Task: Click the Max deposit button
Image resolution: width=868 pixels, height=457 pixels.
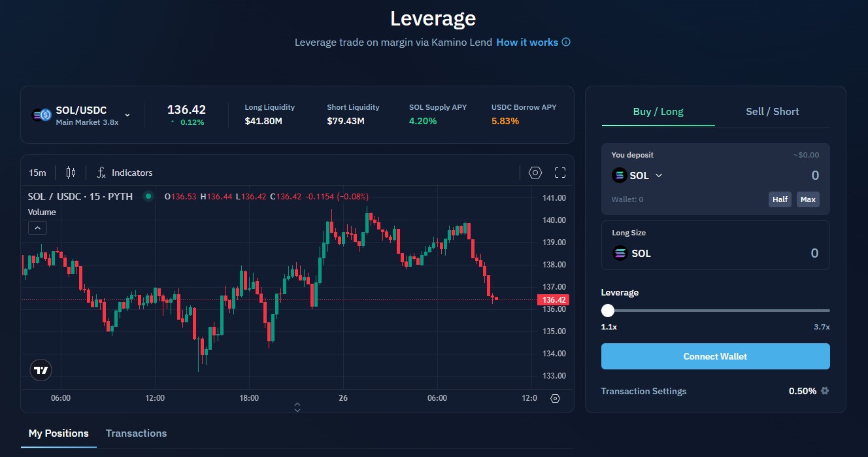Action: pyautogui.click(x=807, y=199)
